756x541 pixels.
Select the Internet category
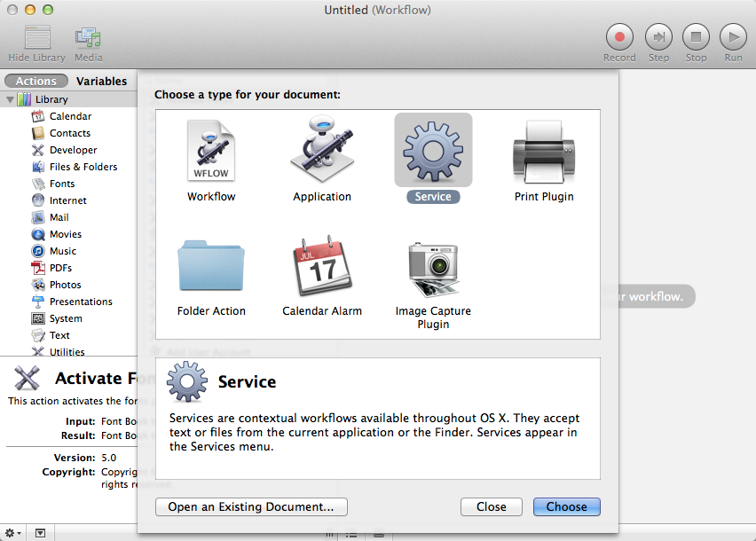68,200
